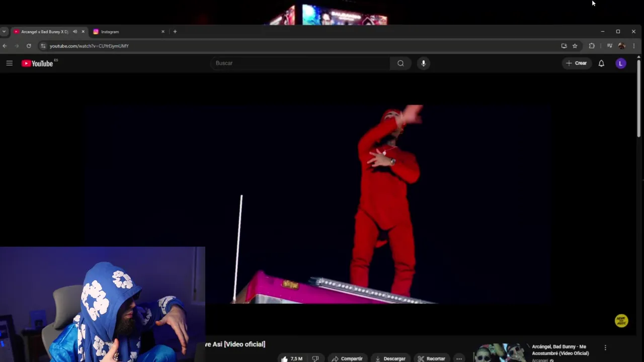The image size is (644, 362).
Task: Dislike the video with thumbs-down
Action: point(315,358)
